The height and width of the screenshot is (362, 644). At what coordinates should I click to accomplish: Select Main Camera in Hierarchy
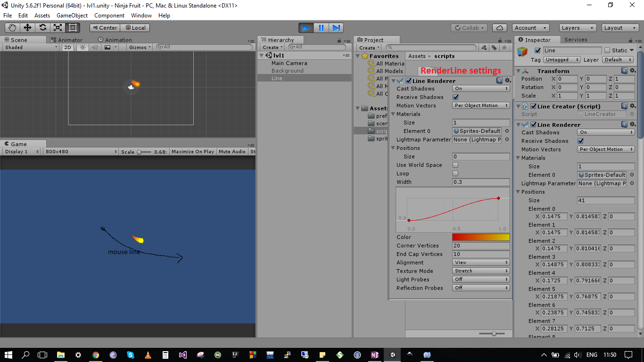(x=289, y=63)
